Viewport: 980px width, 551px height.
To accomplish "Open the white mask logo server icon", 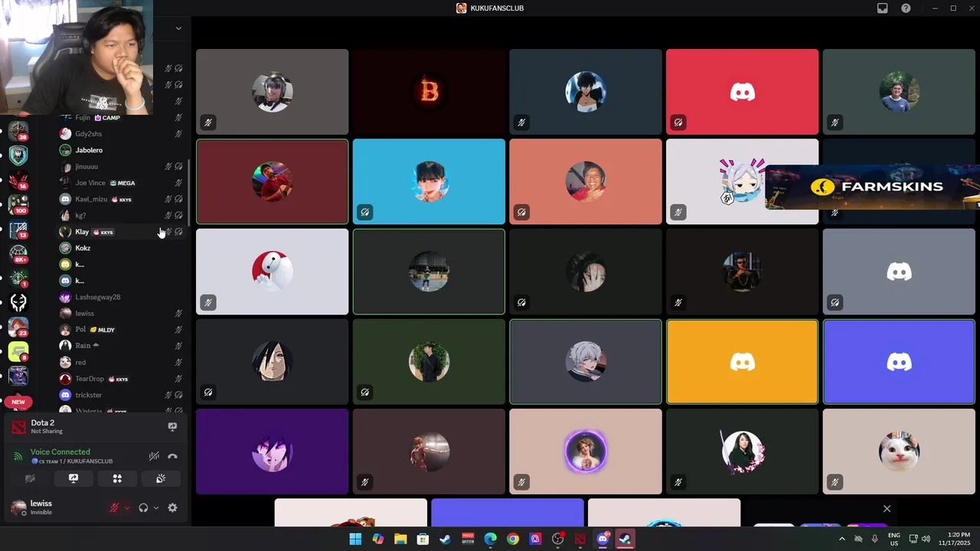I will 18,302.
